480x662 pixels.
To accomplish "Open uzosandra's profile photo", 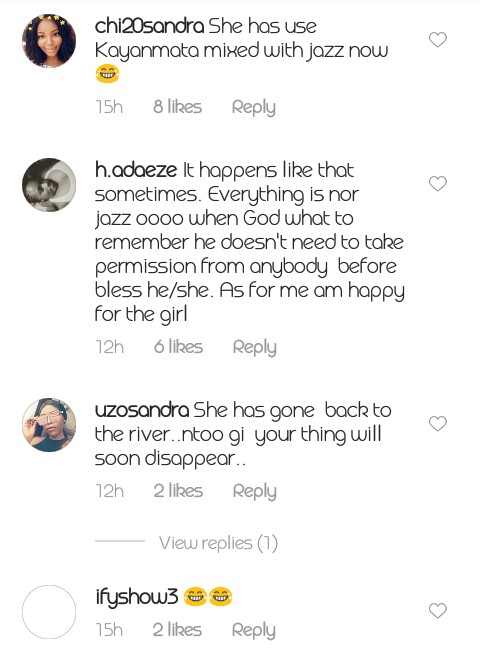I will pos(49,425).
